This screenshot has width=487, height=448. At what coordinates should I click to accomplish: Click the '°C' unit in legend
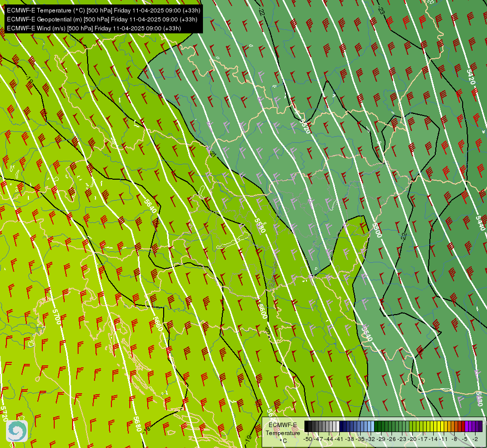point(283,441)
